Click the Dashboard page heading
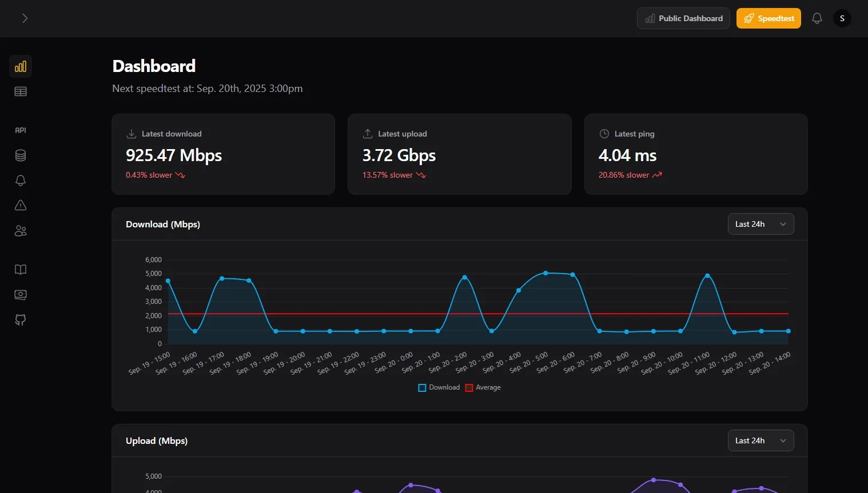 [x=154, y=66]
